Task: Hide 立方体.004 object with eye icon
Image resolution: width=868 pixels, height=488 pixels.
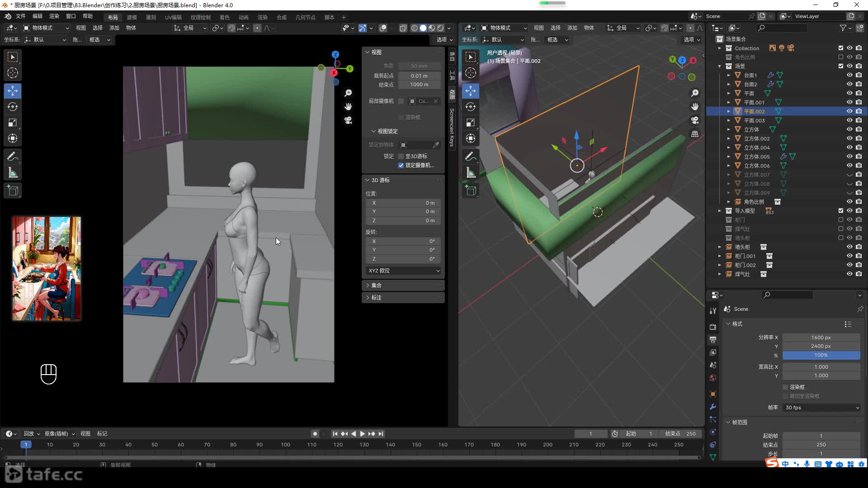Action: [849, 147]
